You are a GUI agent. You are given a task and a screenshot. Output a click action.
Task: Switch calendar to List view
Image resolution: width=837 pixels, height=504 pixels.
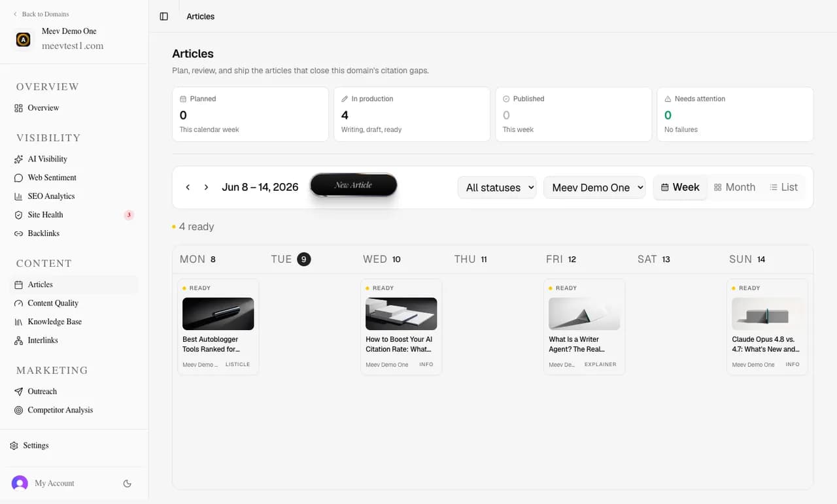pyautogui.click(x=783, y=187)
